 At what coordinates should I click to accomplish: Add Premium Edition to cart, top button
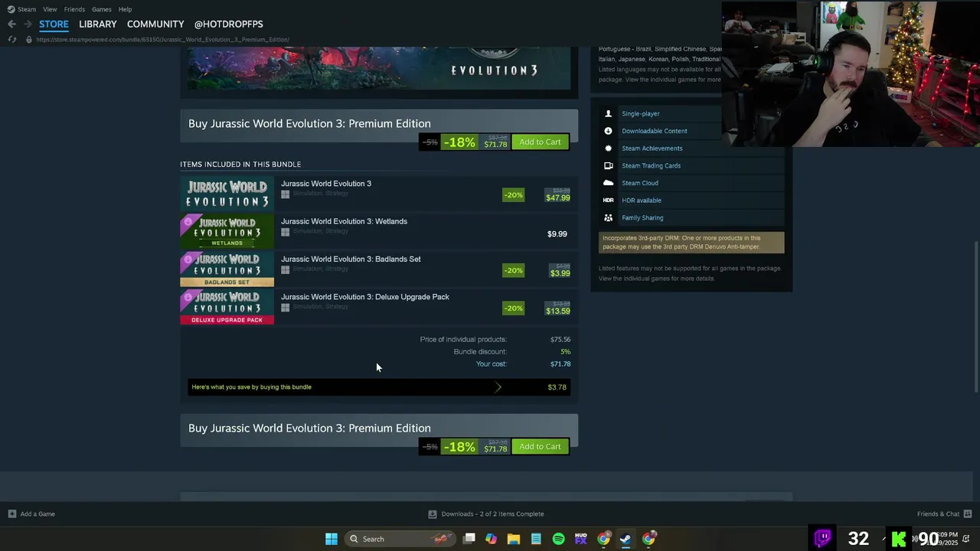[540, 142]
